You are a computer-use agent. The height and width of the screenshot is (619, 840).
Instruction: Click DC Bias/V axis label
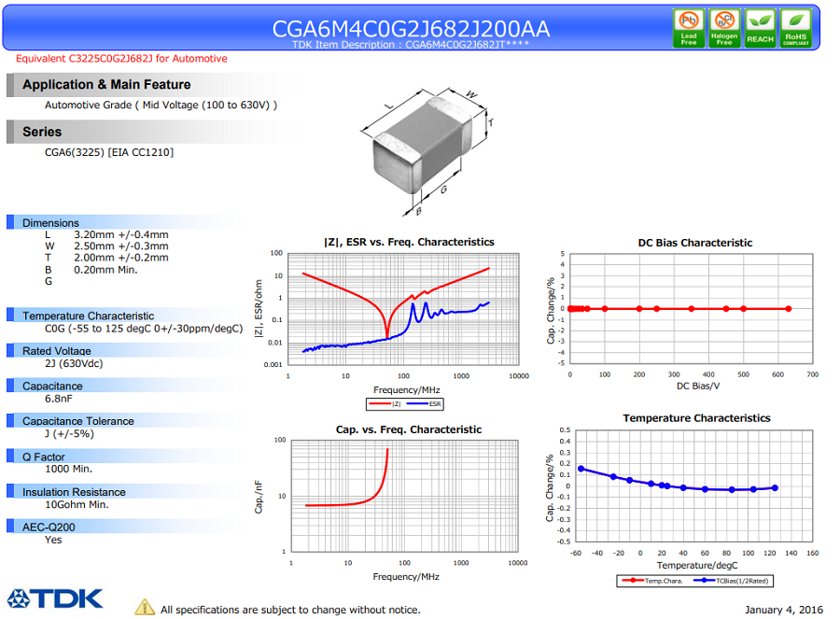click(x=698, y=386)
